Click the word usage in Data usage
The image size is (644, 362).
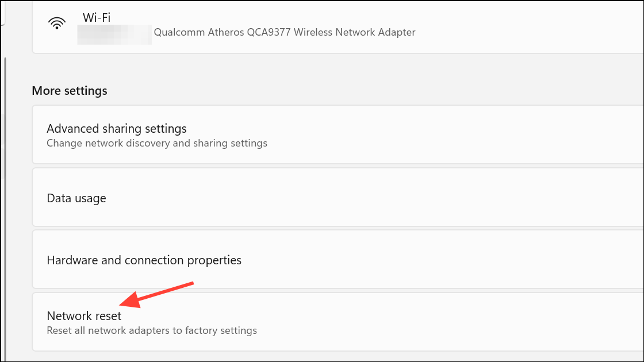[x=90, y=199]
